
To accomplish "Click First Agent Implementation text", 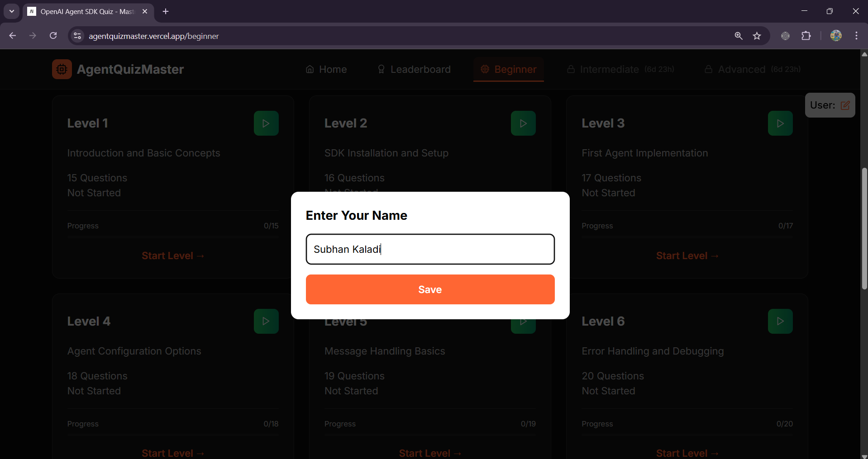I will [x=645, y=153].
